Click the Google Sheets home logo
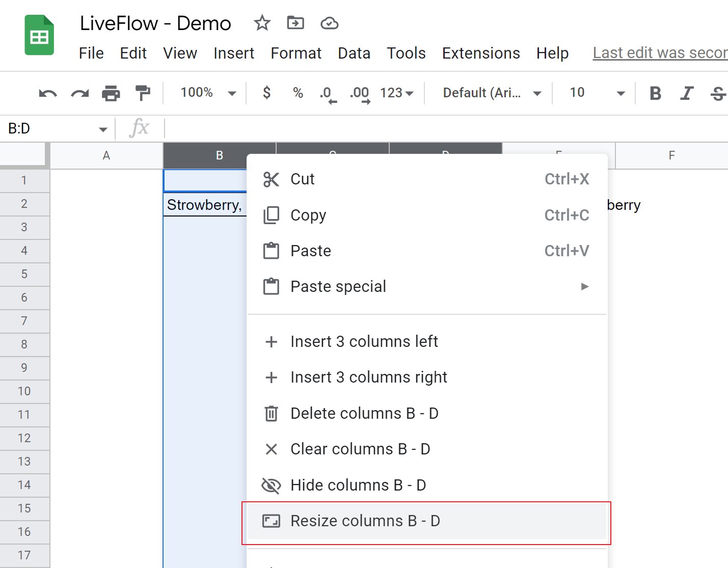The width and height of the screenshot is (728, 568). coord(39,36)
